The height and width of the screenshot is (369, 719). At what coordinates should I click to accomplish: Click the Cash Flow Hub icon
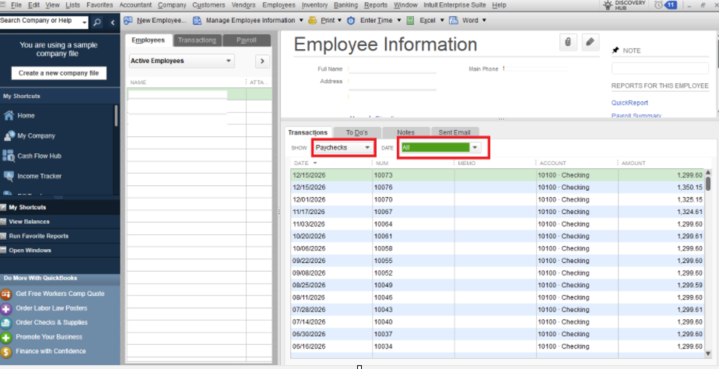tap(9, 156)
